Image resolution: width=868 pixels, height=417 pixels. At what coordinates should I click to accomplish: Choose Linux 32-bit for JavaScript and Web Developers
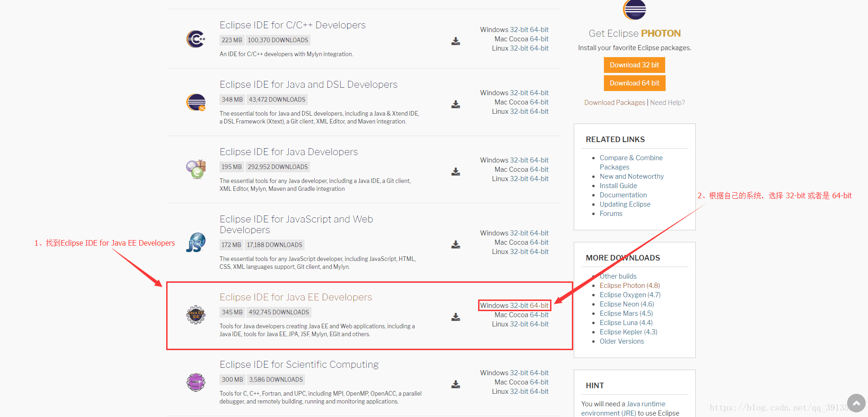[519, 252]
